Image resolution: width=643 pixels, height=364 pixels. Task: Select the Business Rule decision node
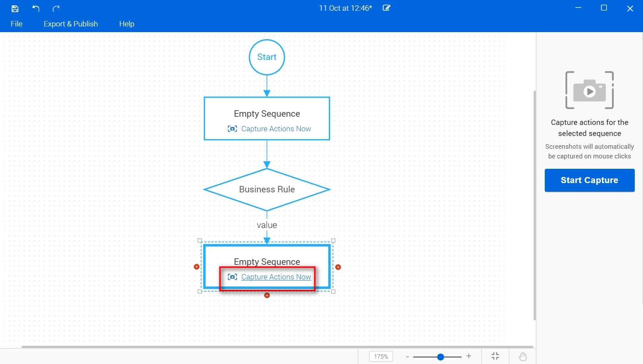(267, 189)
